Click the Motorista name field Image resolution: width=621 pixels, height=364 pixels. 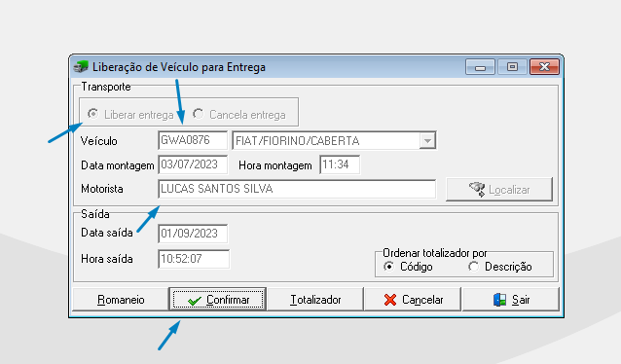(297, 189)
